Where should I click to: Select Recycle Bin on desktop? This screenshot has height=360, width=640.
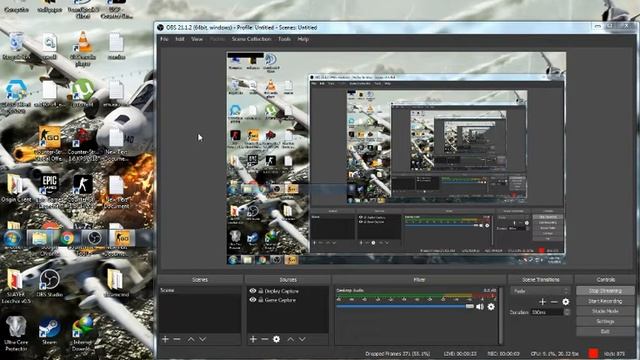(16, 46)
